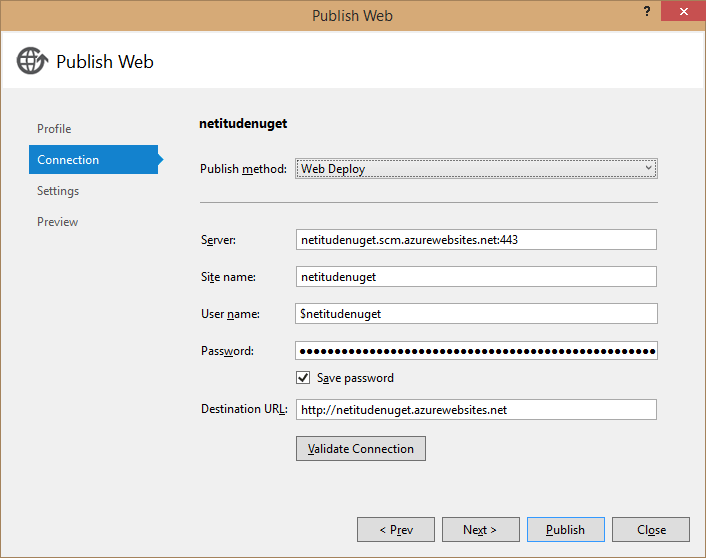Click into the Site name field
This screenshot has width=706, height=558.
[476, 277]
